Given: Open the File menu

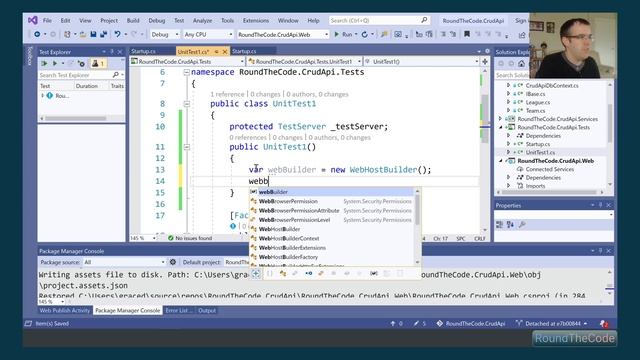Looking at the screenshot, I should [47, 20].
